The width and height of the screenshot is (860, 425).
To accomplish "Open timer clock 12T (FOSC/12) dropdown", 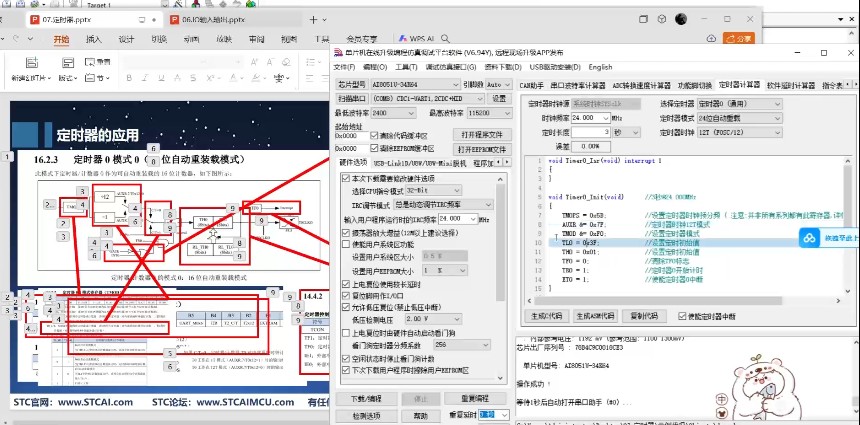I will 739,132.
